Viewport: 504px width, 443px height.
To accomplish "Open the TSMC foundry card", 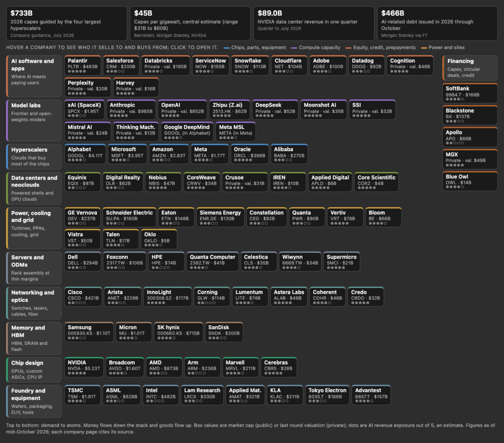I will click(82, 395).
